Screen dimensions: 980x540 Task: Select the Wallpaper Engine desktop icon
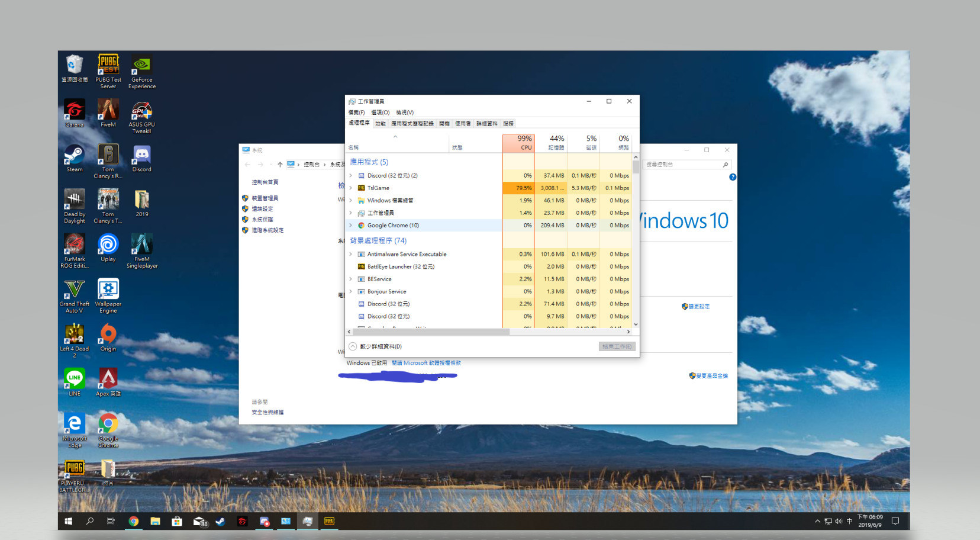[108, 296]
